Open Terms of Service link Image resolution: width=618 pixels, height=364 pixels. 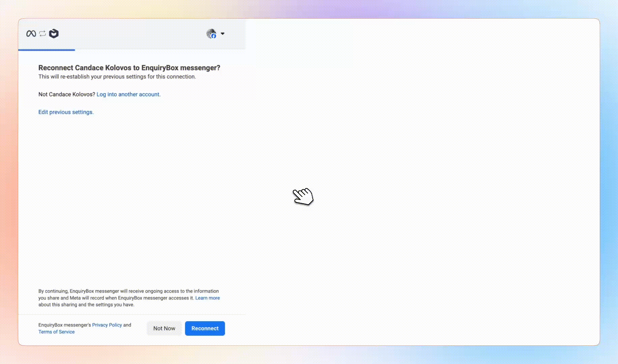[x=57, y=332]
